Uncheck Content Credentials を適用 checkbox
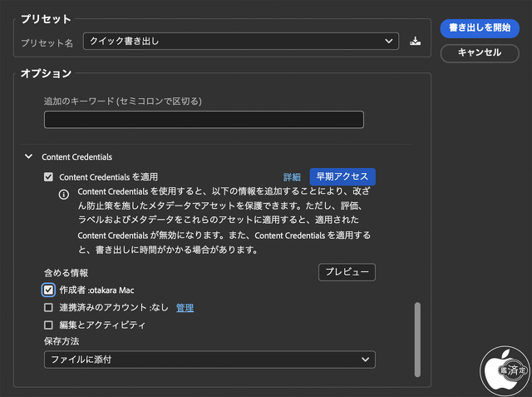Screen dimensions: 532x397 pyautogui.click(x=48, y=177)
